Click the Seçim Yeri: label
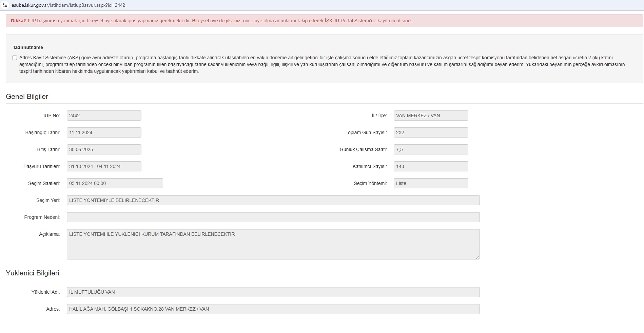The image size is (644, 333). pos(48,200)
